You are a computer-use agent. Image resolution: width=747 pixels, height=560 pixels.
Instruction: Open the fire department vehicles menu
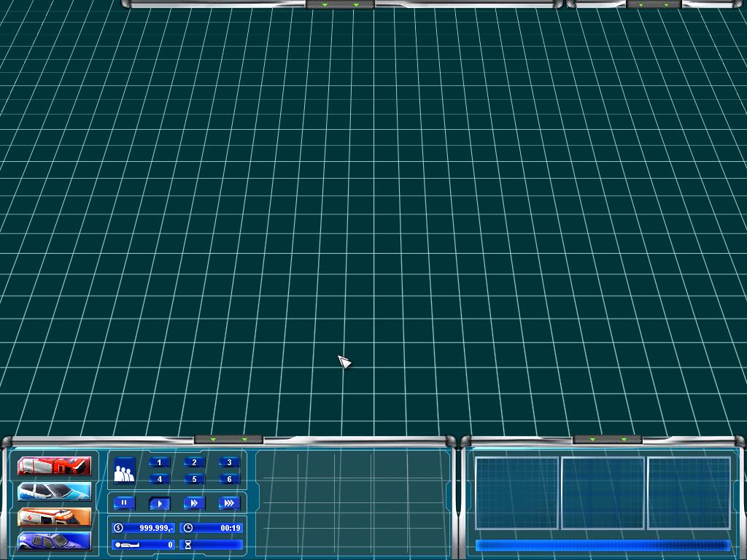point(54,466)
